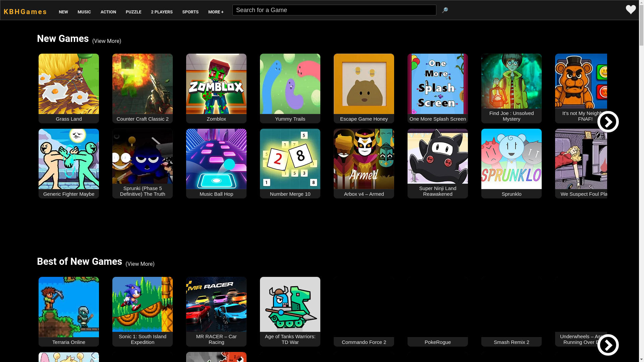Open the Zomblox game thumbnail

point(216,84)
